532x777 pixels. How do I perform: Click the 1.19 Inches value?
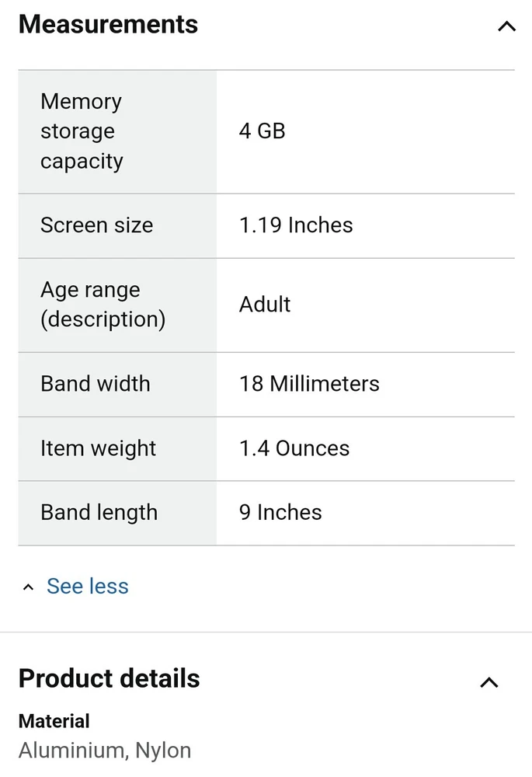[x=296, y=225]
